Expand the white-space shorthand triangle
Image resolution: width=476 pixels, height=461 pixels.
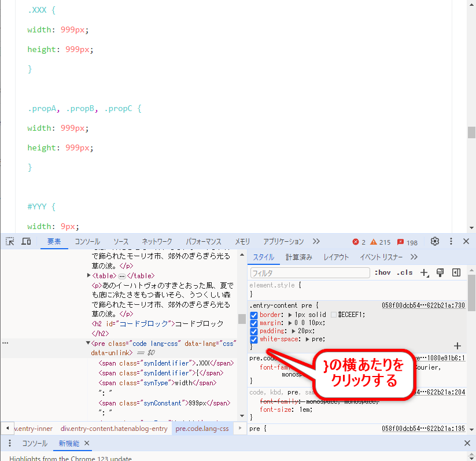pyautogui.click(x=308, y=339)
